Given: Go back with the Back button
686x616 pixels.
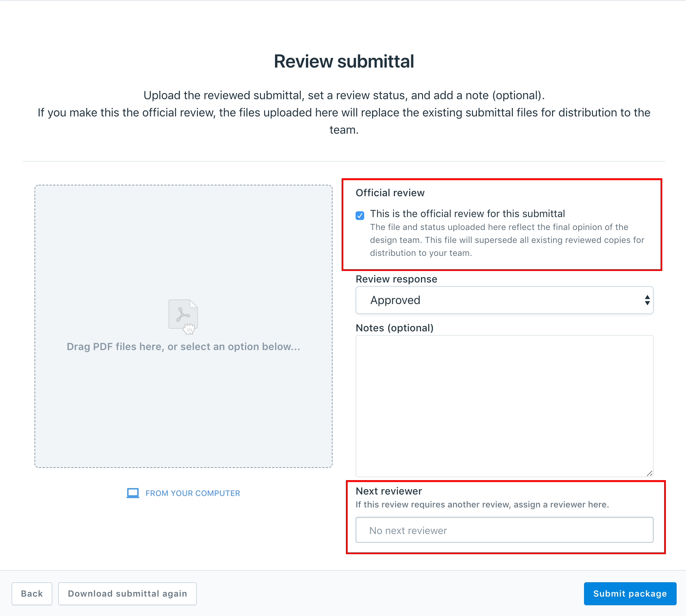Looking at the screenshot, I should (x=32, y=594).
